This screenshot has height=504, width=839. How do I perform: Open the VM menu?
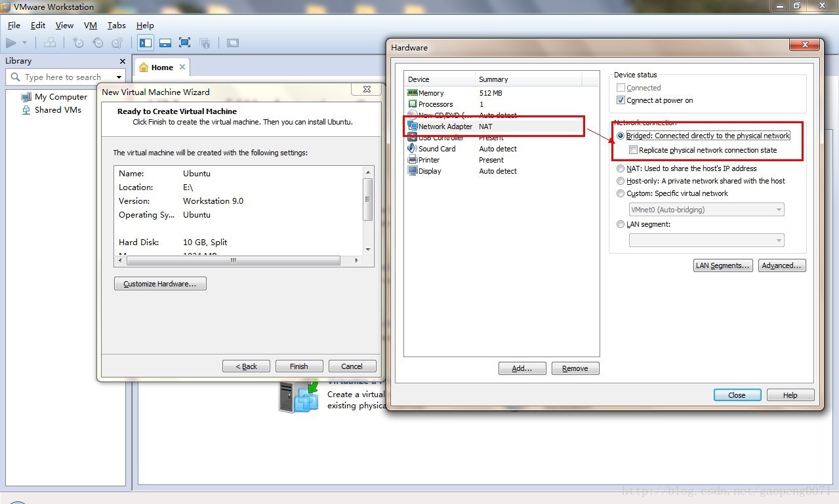pyautogui.click(x=91, y=25)
